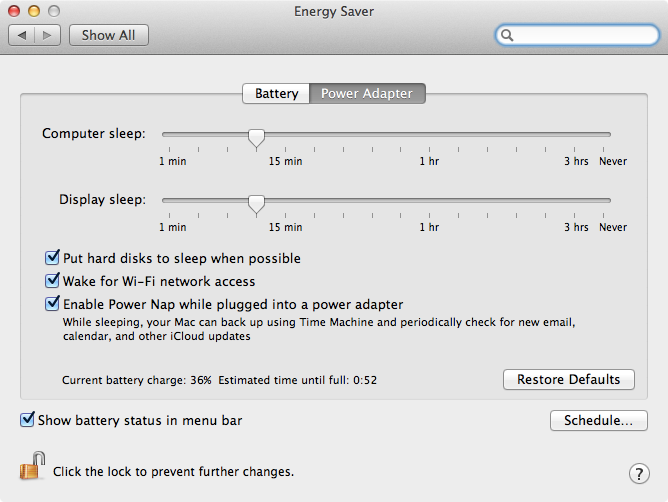Screen dimensions: 668x502
Task: Click the 'Display sleep:' label
Action: 102,199
